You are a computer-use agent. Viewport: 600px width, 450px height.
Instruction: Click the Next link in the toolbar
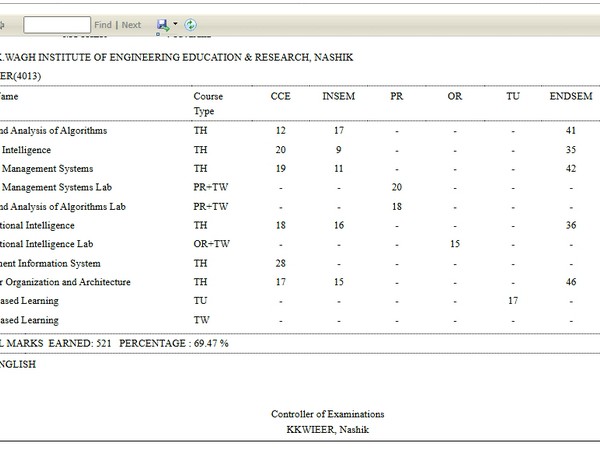pyautogui.click(x=131, y=24)
